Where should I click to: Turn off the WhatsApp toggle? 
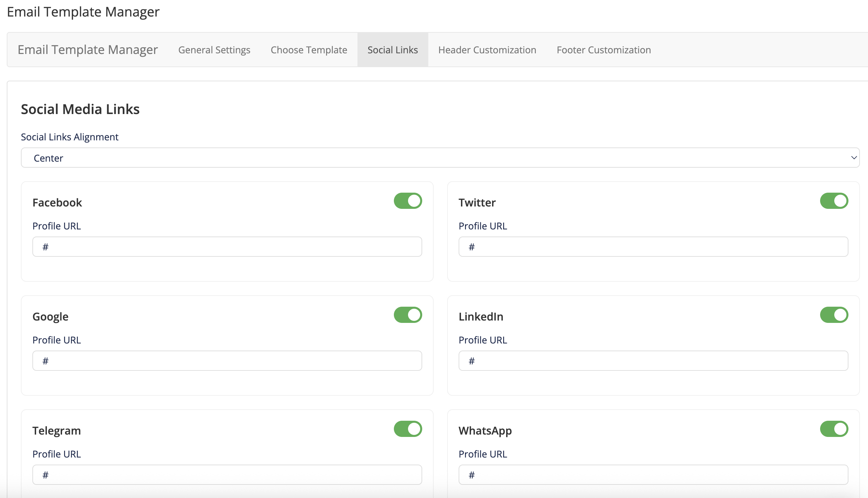click(834, 428)
